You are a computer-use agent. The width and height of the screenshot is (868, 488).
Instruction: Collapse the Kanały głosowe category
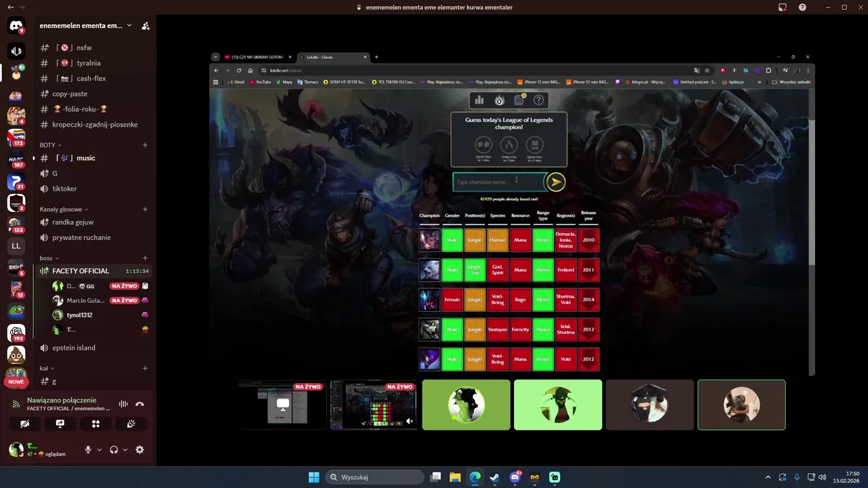(64, 209)
